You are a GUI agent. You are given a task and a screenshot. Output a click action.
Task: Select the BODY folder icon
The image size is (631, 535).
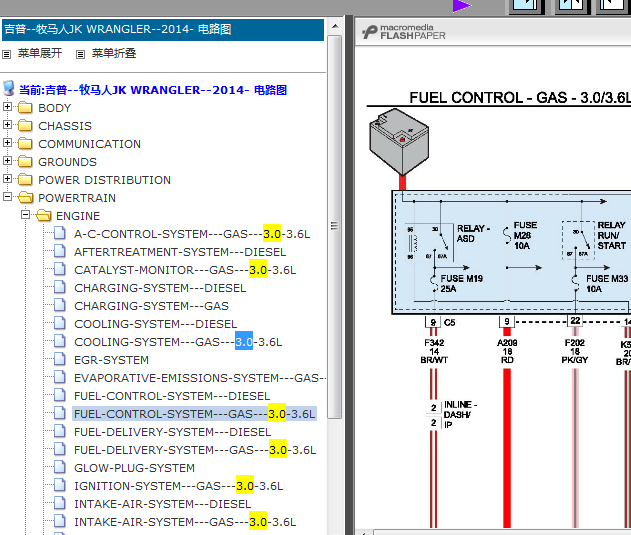click(25, 107)
